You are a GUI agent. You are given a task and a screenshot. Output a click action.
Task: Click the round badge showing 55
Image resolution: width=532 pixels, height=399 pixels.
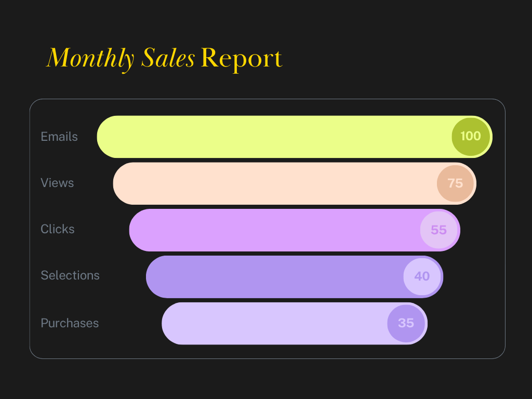click(439, 230)
